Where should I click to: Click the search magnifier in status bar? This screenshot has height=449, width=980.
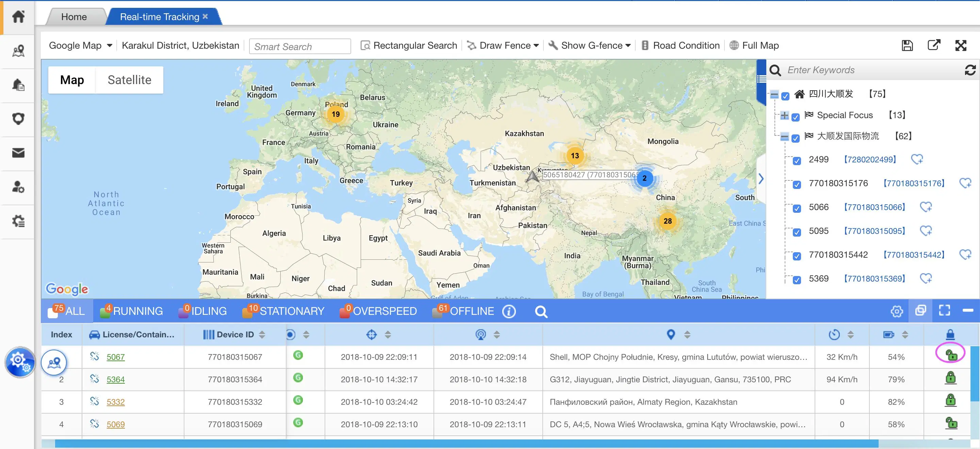pos(541,312)
